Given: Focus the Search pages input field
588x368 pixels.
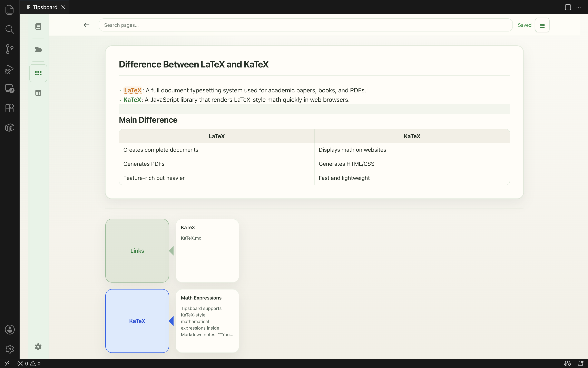Looking at the screenshot, I should [306, 25].
